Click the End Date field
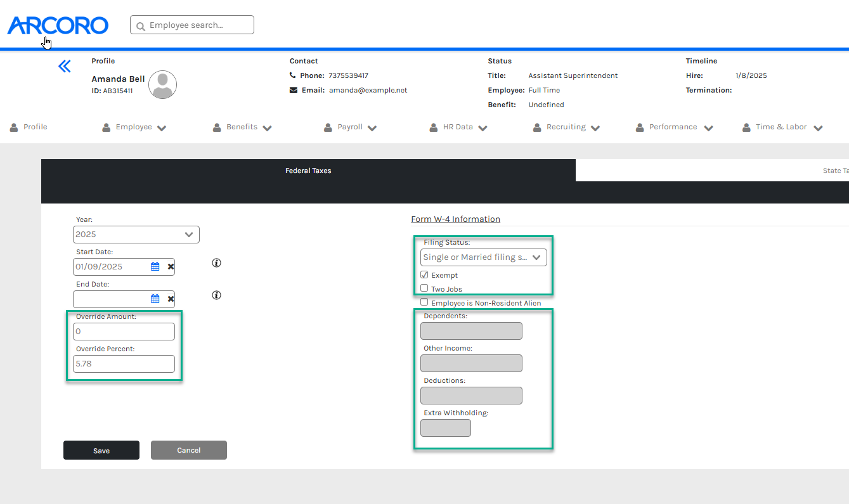The height and width of the screenshot is (504, 849). click(124, 299)
